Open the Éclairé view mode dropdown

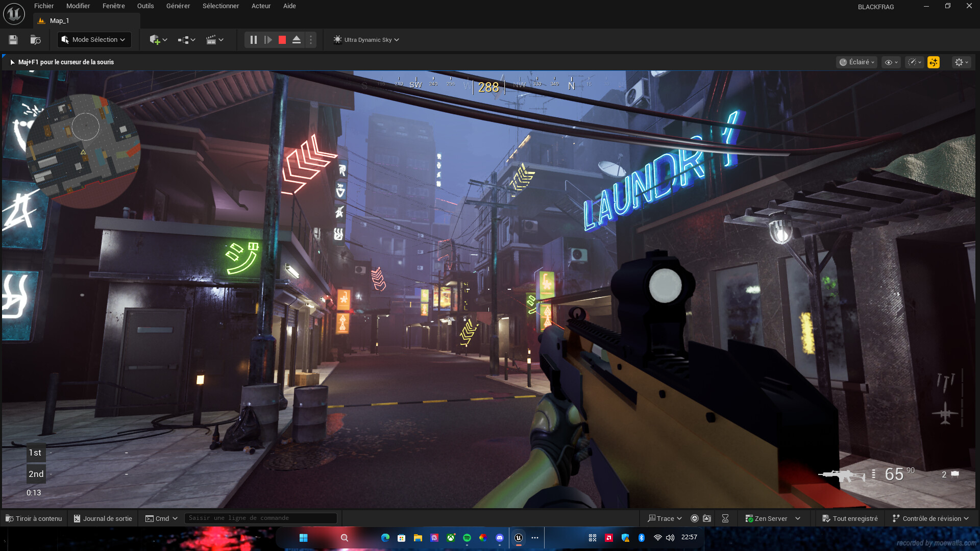click(856, 62)
